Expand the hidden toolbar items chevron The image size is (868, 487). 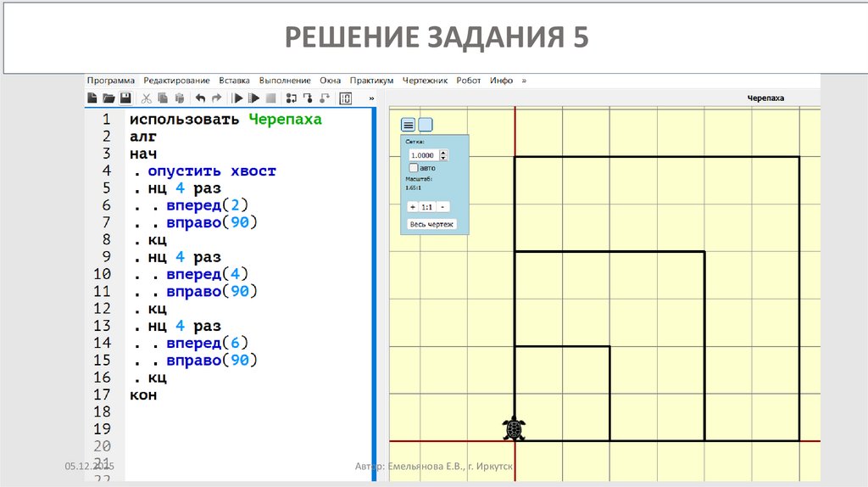[371, 98]
